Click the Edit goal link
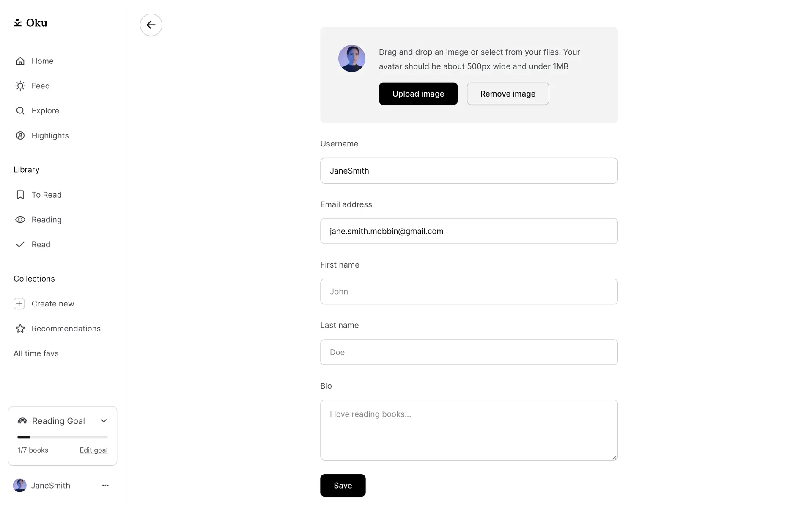Viewport: 812px width, 508px height. click(93, 450)
